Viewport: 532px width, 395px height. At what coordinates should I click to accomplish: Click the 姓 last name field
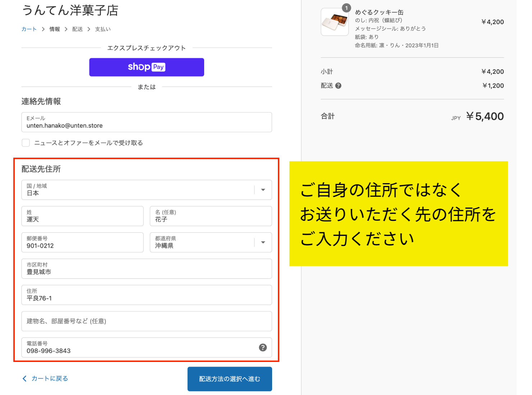coord(82,216)
